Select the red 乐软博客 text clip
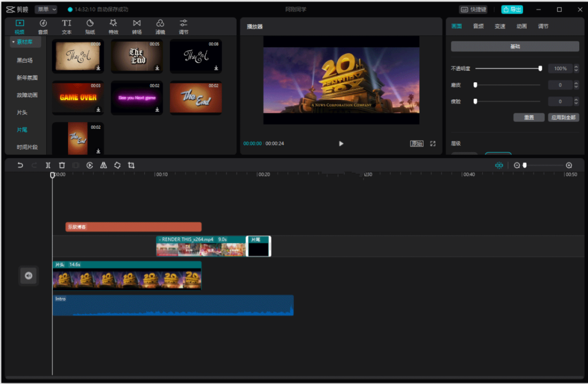 pyautogui.click(x=133, y=227)
